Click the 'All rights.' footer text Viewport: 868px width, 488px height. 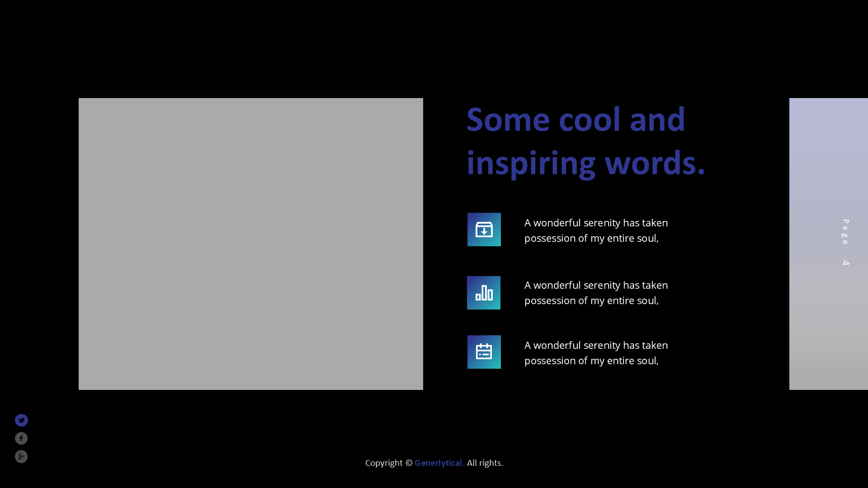click(x=485, y=463)
